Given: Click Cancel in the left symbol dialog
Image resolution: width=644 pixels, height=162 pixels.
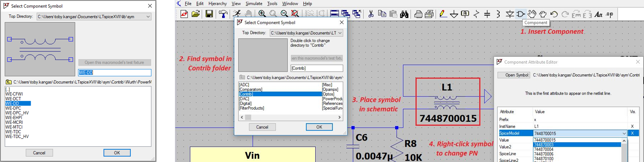Looking at the screenshot, I should click(39, 153).
